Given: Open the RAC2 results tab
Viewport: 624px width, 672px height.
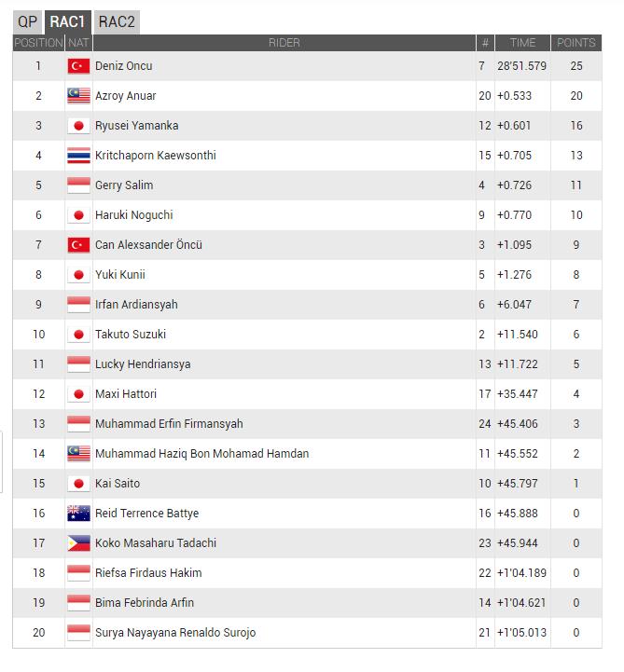Looking at the screenshot, I should (x=116, y=21).
